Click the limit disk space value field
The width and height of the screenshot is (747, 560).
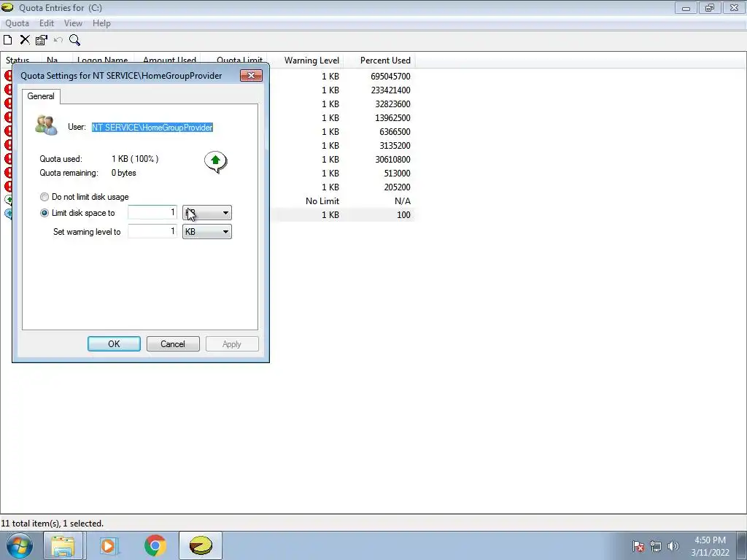coord(152,212)
